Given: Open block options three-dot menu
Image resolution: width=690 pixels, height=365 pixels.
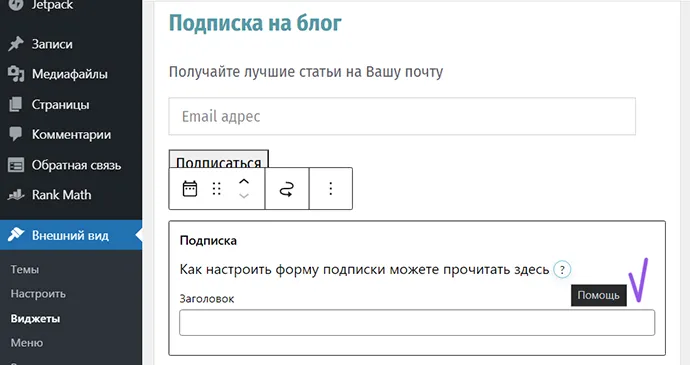Looking at the screenshot, I should [330, 188].
